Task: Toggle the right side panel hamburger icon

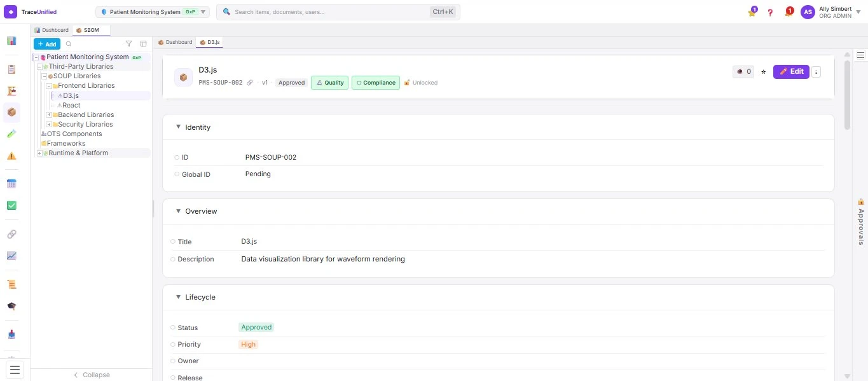Action: [860, 55]
